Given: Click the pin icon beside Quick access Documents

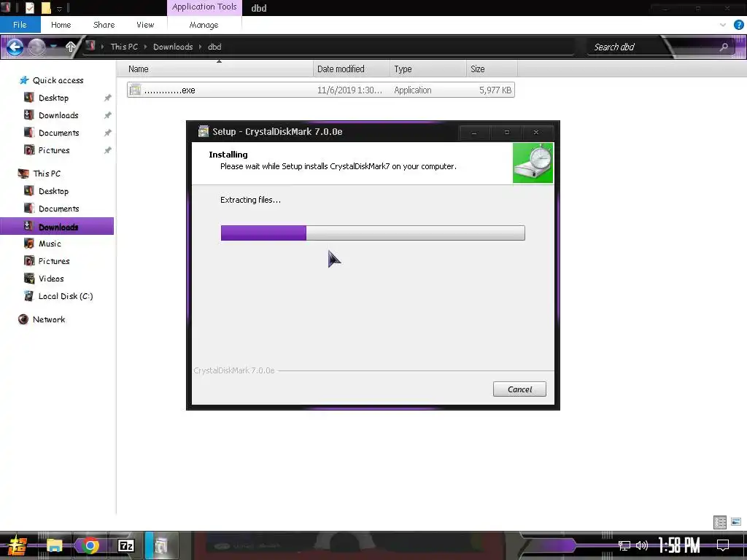Looking at the screenshot, I should 108,133.
